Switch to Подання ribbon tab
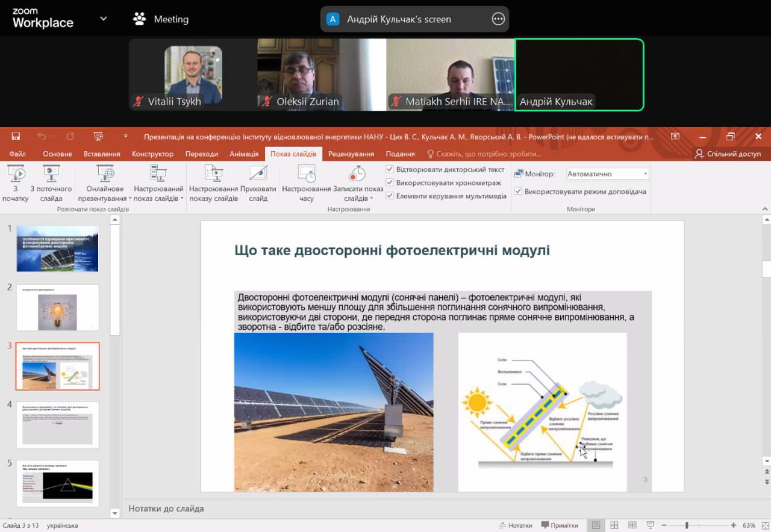 tap(401, 154)
